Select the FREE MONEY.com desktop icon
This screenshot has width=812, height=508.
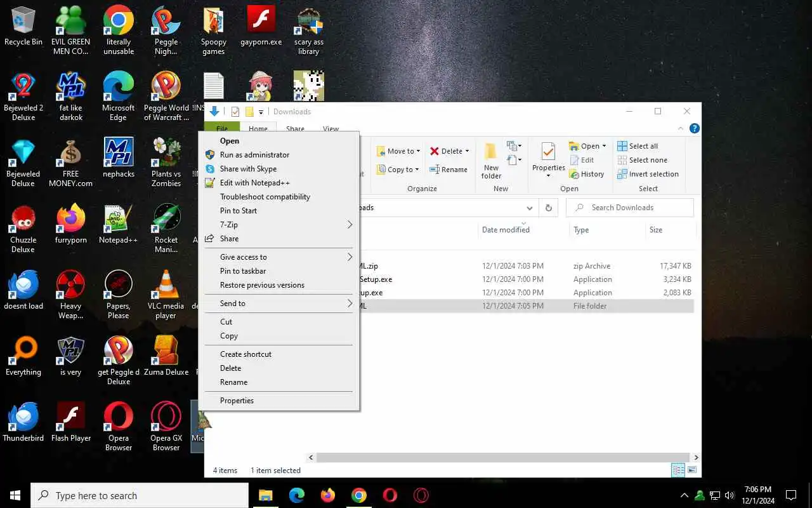tap(71, 163)
